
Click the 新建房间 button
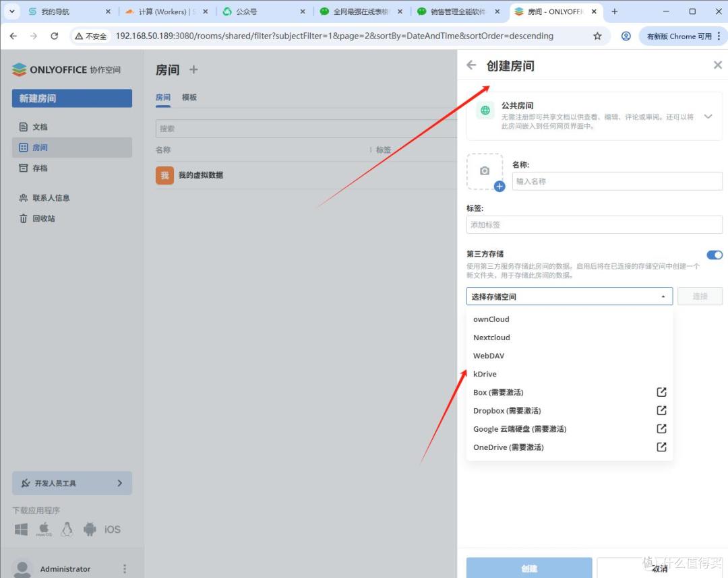[72, 98]
